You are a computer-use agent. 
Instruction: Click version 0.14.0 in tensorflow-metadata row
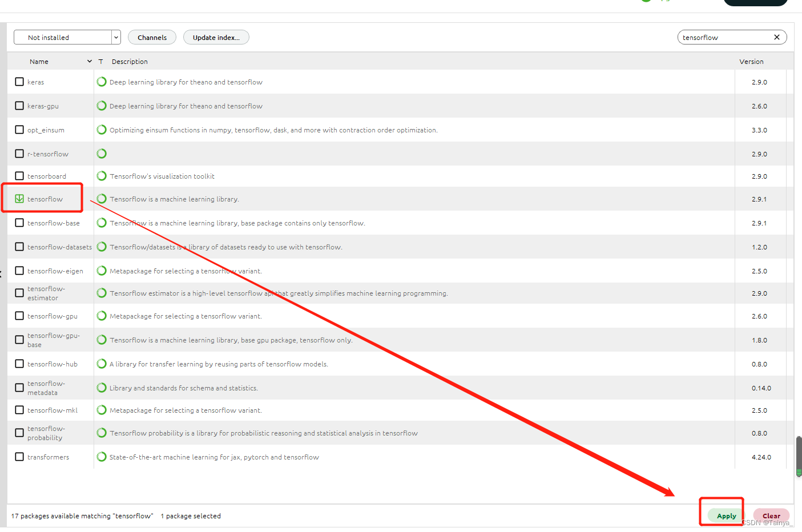(x=761, y=388)
